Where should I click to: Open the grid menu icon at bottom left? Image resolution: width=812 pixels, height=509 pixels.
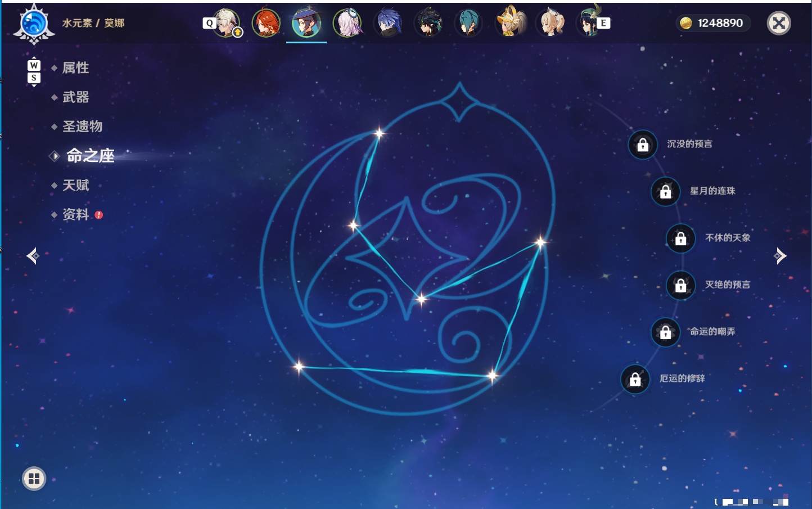coord(34,479)
